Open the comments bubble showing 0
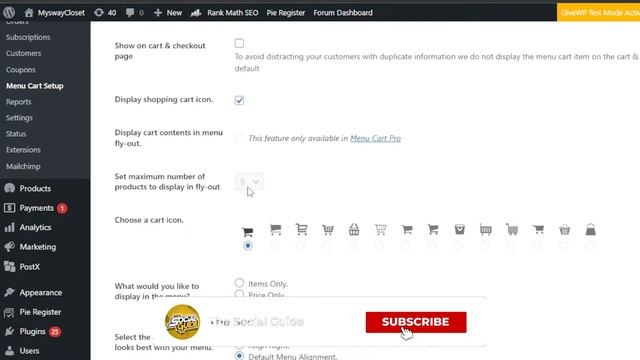 135,13
